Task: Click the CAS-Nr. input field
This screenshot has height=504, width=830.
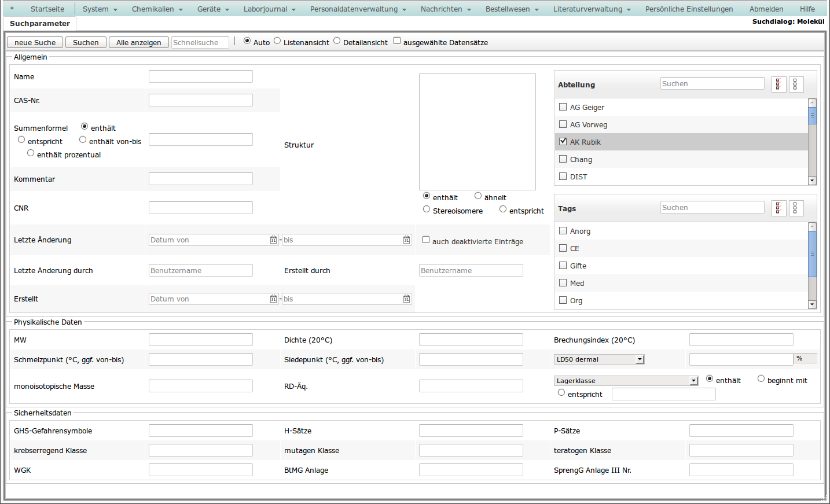Action: (x=200, y=100)
